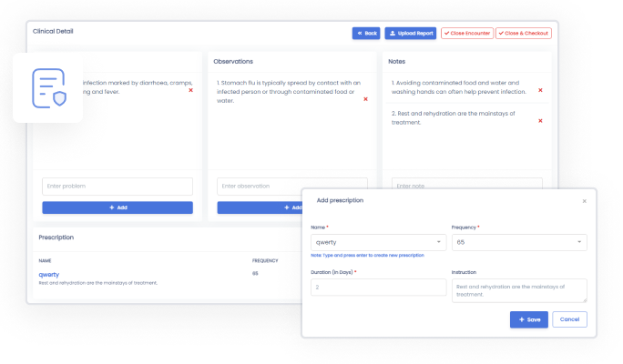Click Close & Checkout

click(x=524, y=34)
